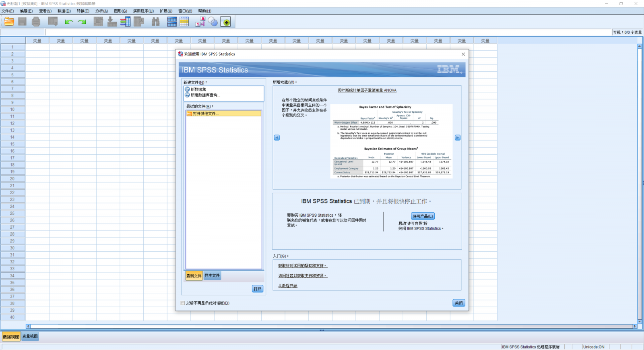
Task: Click the horizontal scrollbar below the data grid
Action: tap(330, 326)
